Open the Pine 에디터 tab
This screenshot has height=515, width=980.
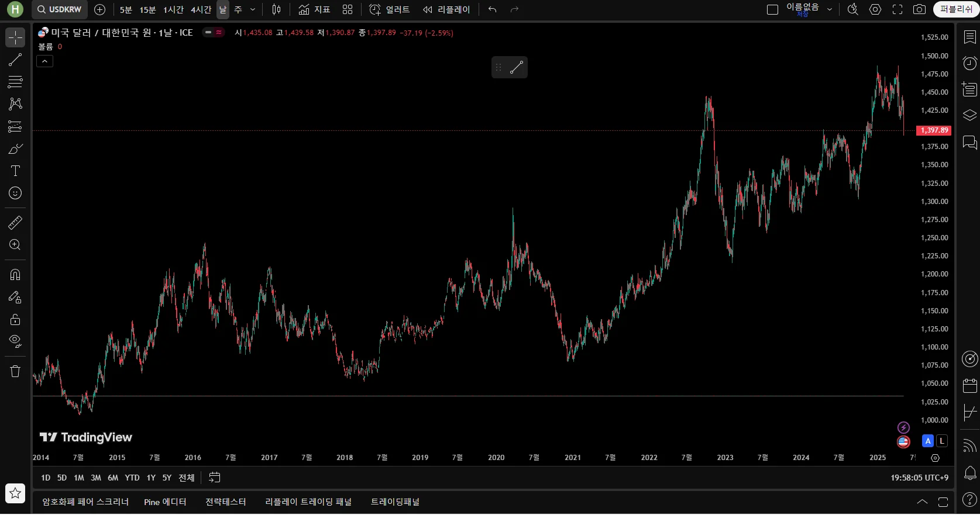click(x=165, y=502)
